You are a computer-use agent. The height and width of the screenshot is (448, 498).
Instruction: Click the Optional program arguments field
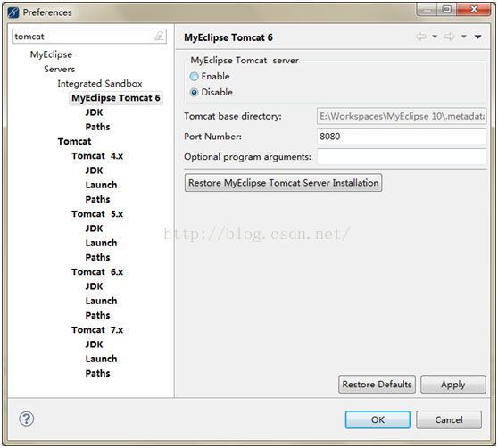[x=402, y=156]
